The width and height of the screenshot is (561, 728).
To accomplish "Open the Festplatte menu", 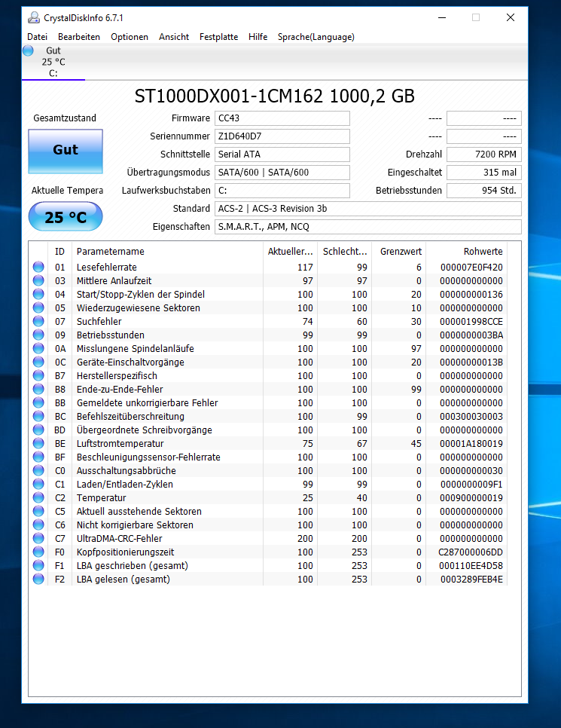I will [x=218, y=37].
